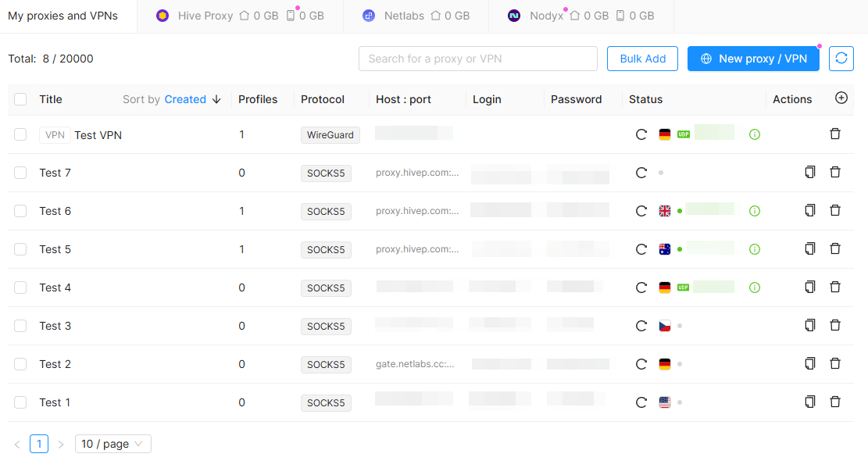Copy the Test 3 proxy details
The width and height of the screenshot is (868, 468).
click(810, 324)
